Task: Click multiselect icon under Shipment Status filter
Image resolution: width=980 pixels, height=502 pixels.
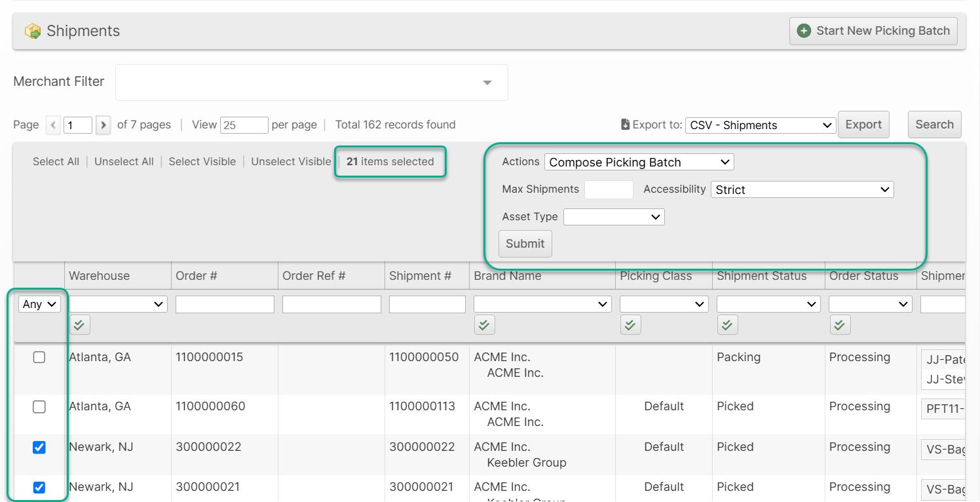Action: pyautogui.click(x=727, y=324)
